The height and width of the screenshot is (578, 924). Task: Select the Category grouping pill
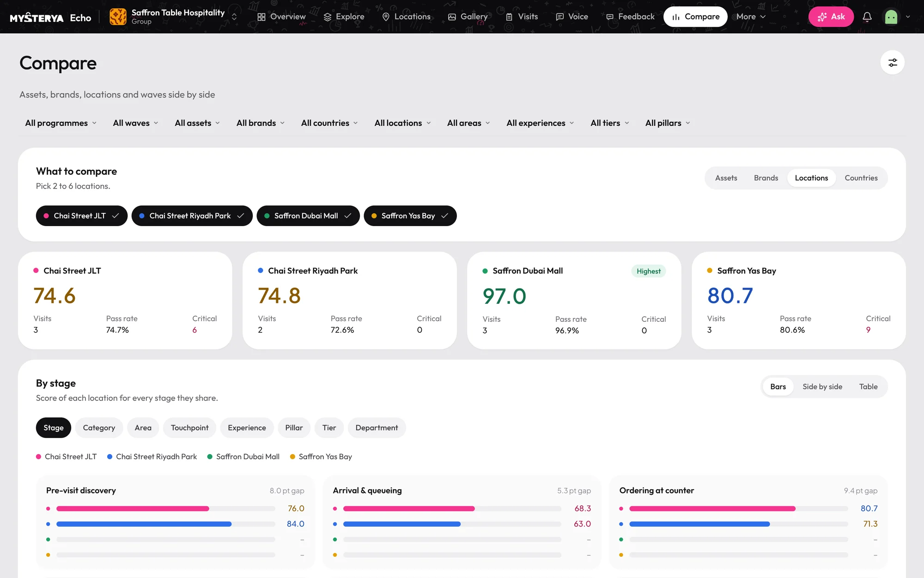99,428
